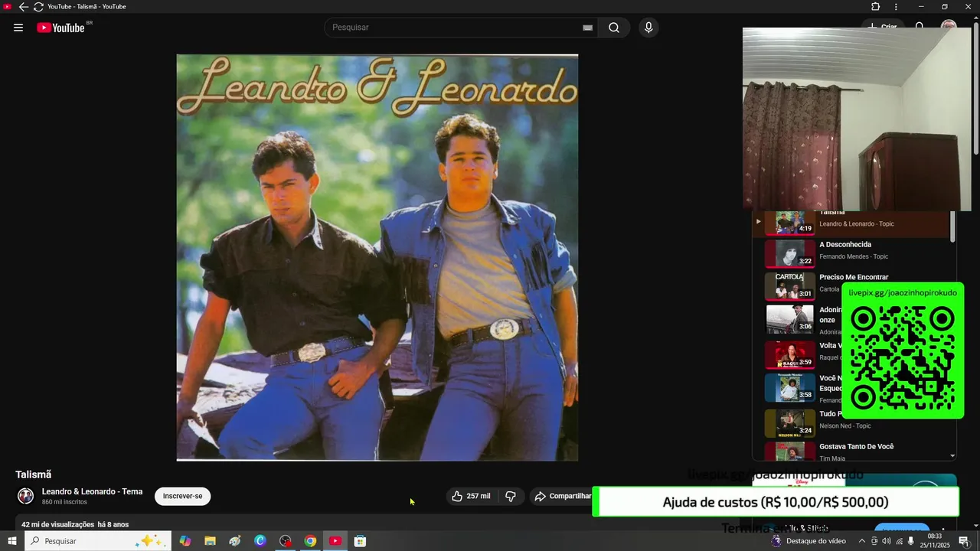Go back using the title bar arrow
This screenshot has width=980, height=551.
coord(23,7)
